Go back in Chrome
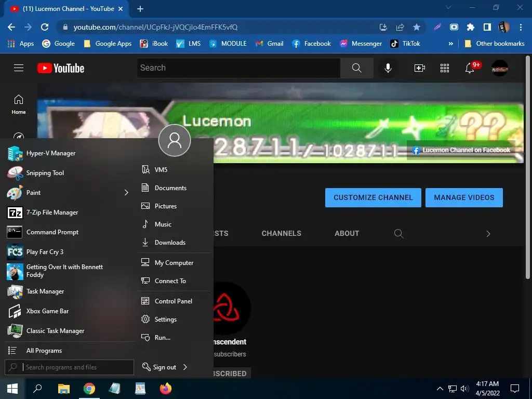The image size is (532, 399). click(11, 27)
